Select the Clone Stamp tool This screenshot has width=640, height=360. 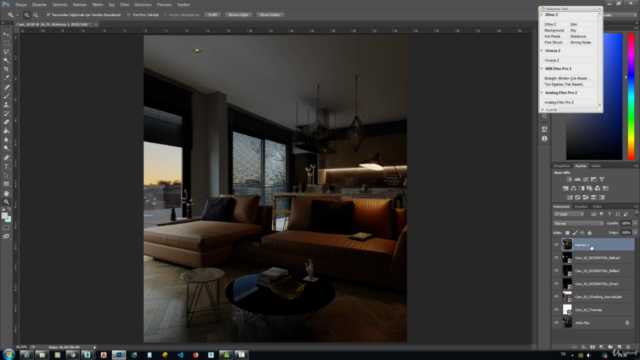[6, 105]
